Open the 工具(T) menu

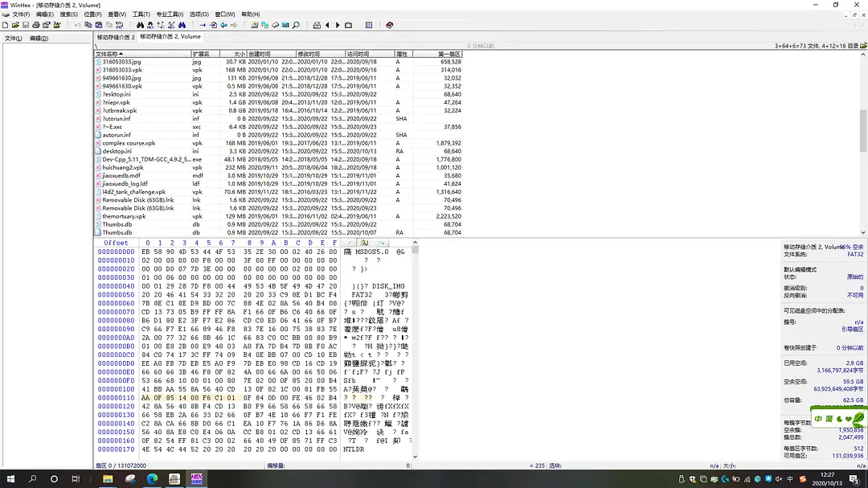(x=141, y=14)
